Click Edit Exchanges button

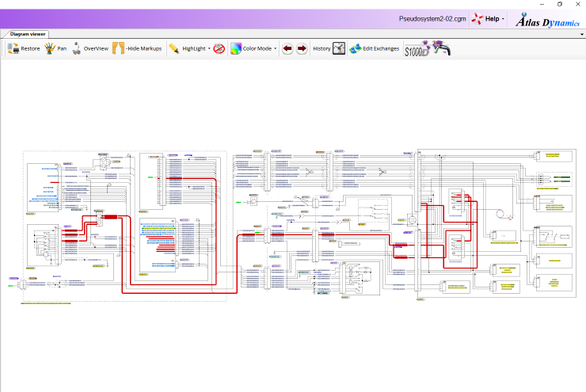(x=375, y=48)
